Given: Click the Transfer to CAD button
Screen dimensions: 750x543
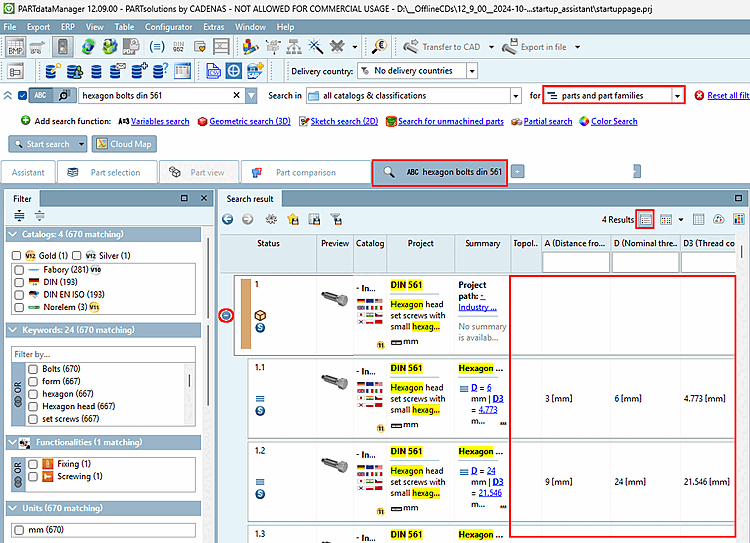Looking at the screenshot, I should point(441,47).
